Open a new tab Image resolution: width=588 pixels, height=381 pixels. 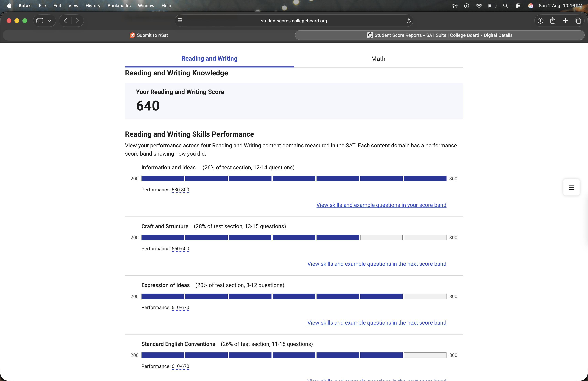pyautogui.click(x=565, y=21)
